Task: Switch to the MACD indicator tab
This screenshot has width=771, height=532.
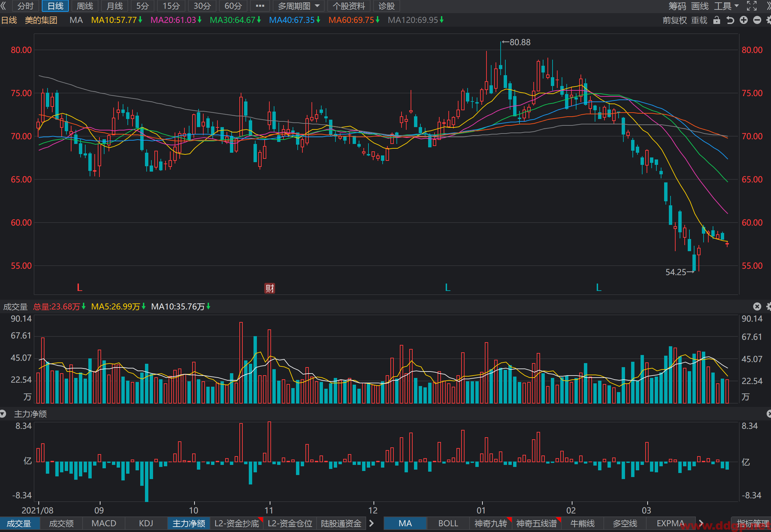Action: click(104, 523)
